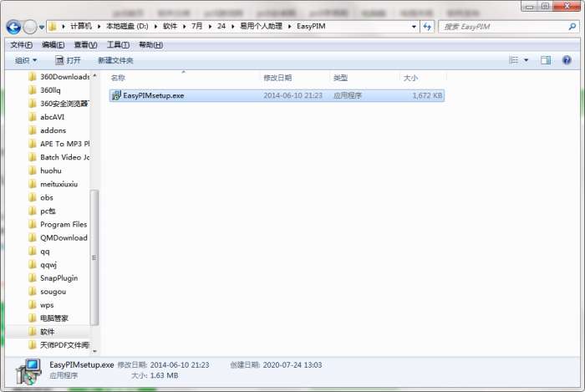Click 新建文件夹 button

(115, 60)
